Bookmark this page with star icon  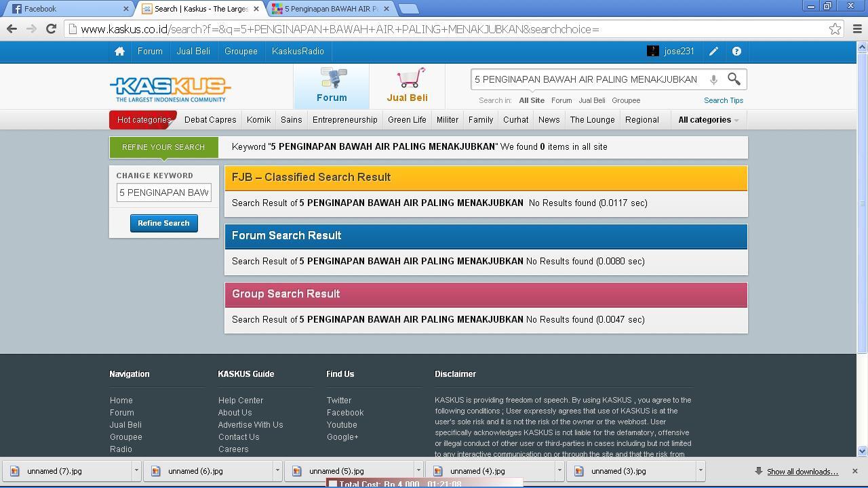tap(835, 29)
